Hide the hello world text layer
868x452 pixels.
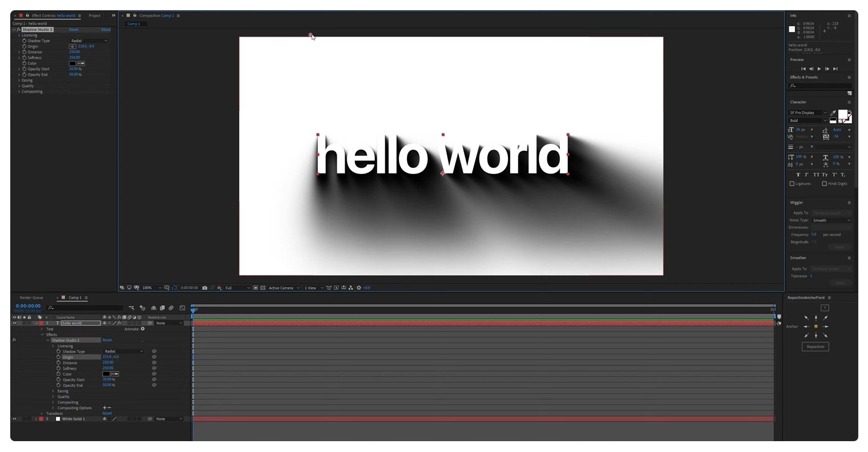coord(14,322)
